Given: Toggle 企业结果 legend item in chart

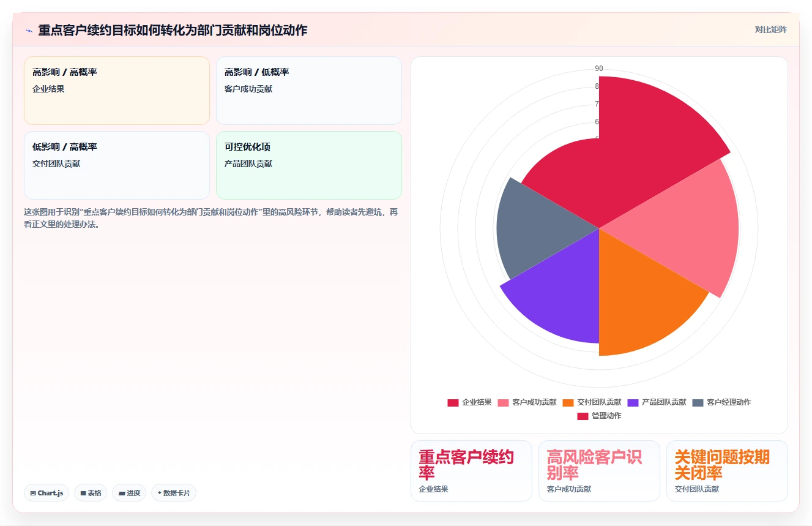Looking at the screenshot, I should click(470, 402).
